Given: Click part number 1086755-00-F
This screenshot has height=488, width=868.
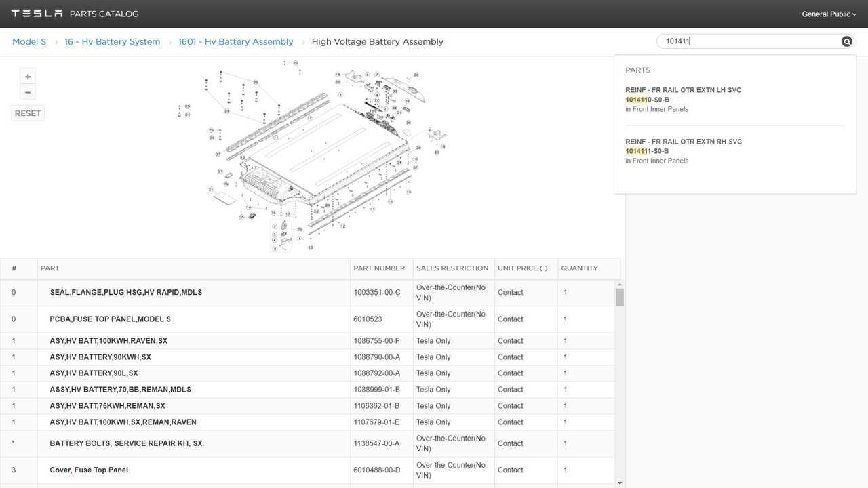Looking at the screenshot, I should pyautogui.click(x=376, y=341).
